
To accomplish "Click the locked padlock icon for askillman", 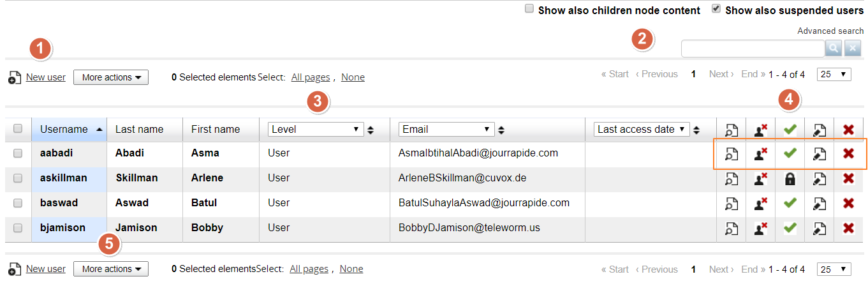I will [790, 179].
